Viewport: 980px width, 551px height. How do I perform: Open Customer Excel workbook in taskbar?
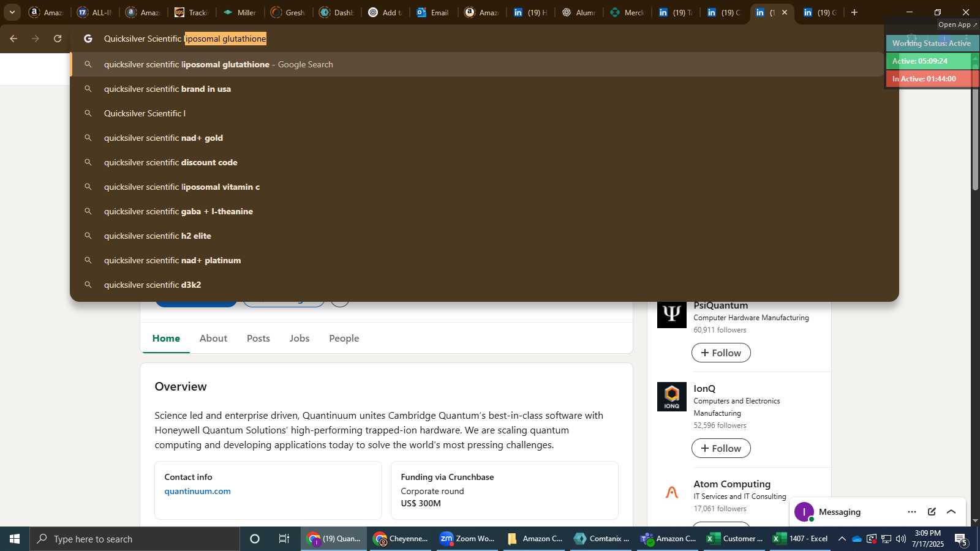736,539
